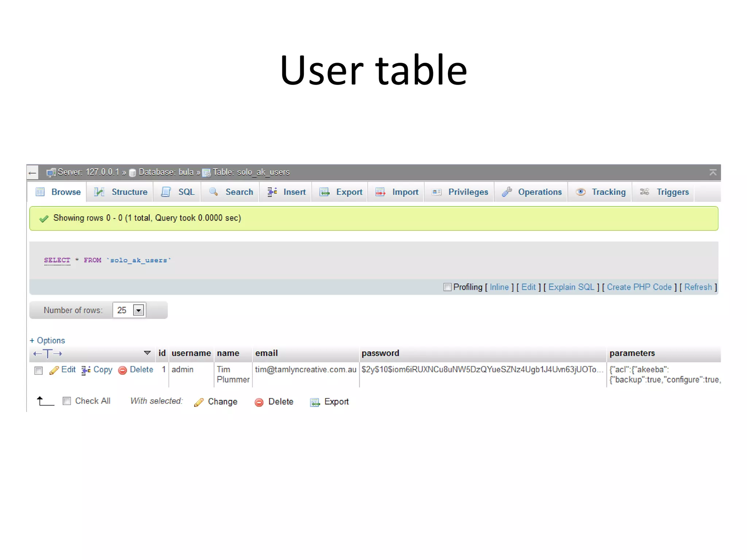
Task: Click the Import tab icon
Action: (x=380, y=192)
